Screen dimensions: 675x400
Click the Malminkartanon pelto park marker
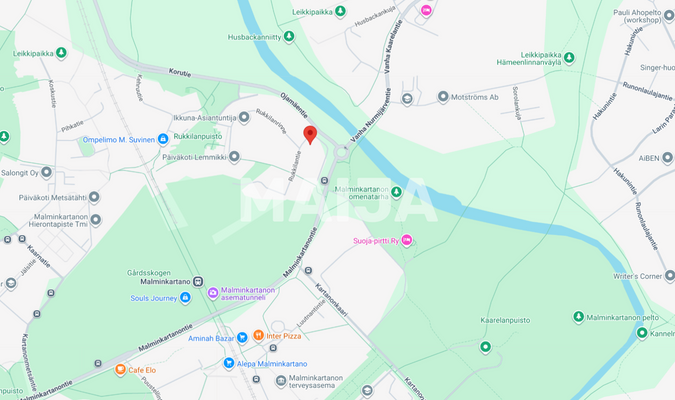tap(578, 316)
